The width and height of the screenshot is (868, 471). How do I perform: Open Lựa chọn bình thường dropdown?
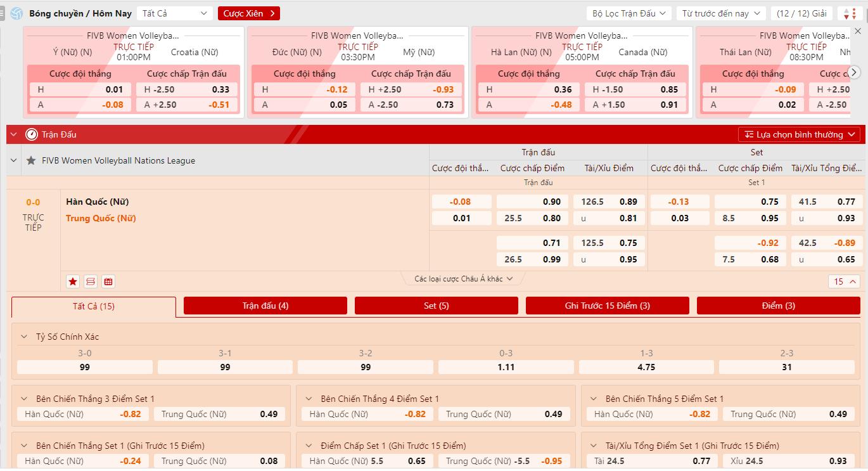(799, 134)
